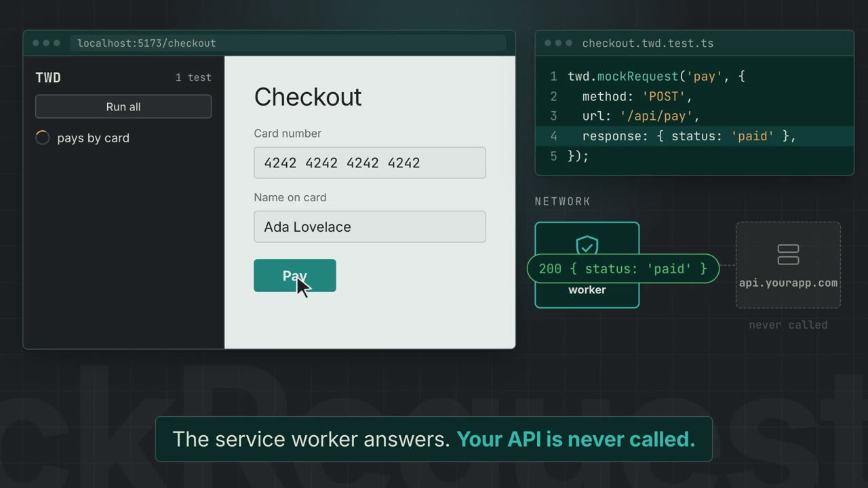
Task: Click the 'never called' caption
Action: (x=789, y=325)
